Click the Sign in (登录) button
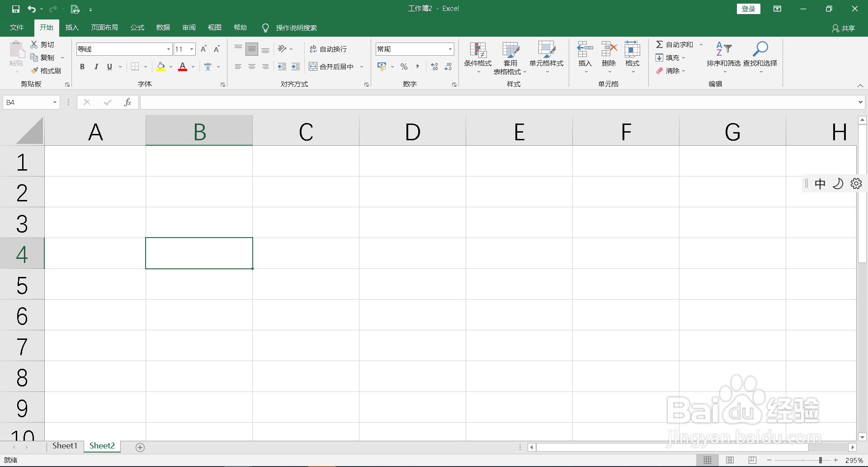The height and width of the screenshot is (467, 868). tap(748, 9)
